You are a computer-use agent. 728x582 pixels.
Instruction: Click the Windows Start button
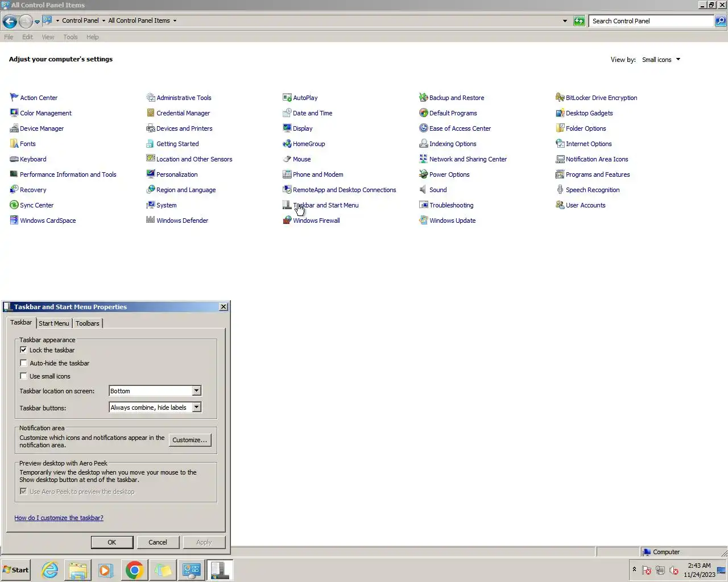tap(16, 570)
